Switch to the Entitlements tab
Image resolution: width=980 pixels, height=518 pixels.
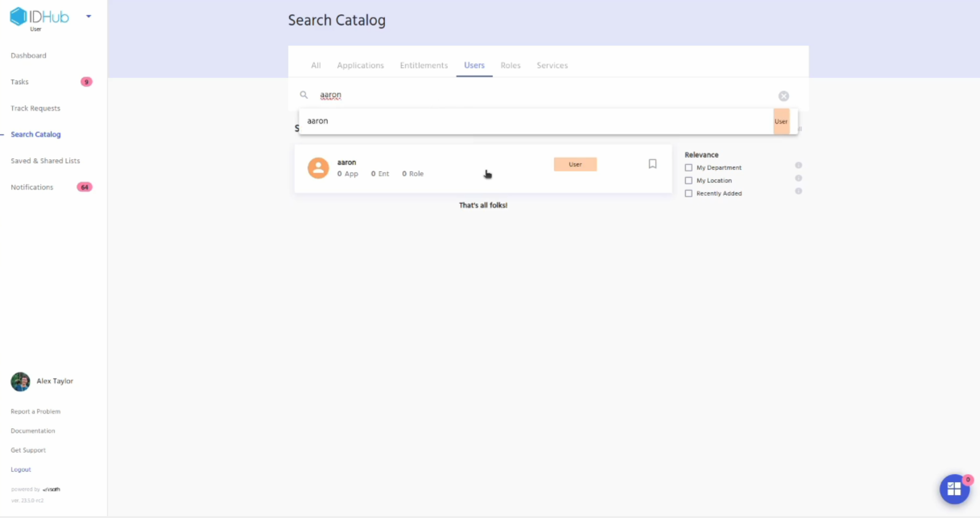click(x=424, y=65)
